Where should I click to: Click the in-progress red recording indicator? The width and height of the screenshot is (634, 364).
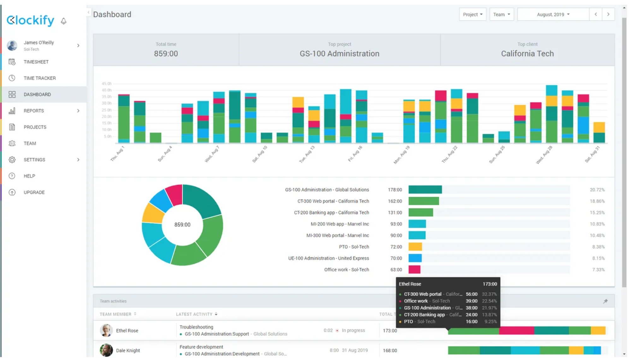click(337, 331)
